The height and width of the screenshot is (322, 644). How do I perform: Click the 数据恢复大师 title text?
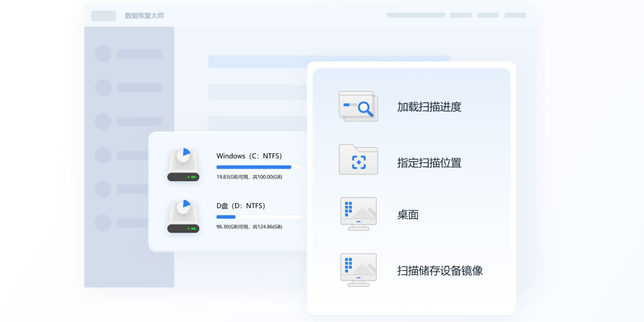point(144,15)
